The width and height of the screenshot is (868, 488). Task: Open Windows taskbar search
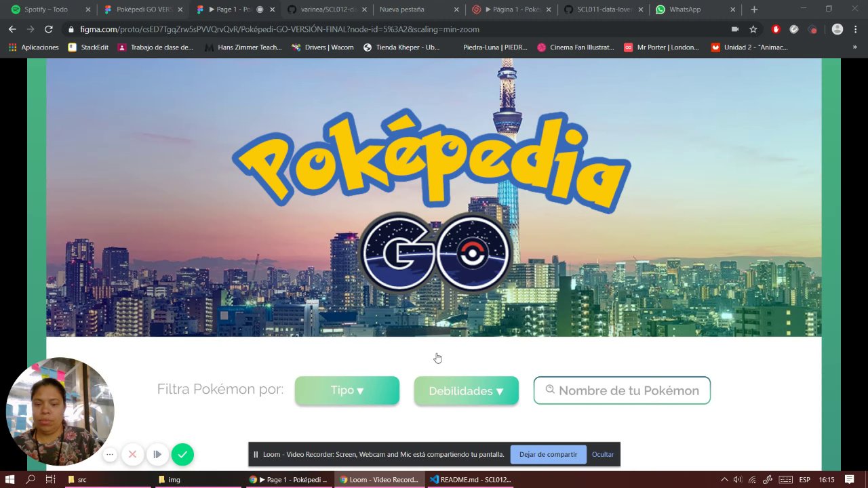(x=31, y=479)
